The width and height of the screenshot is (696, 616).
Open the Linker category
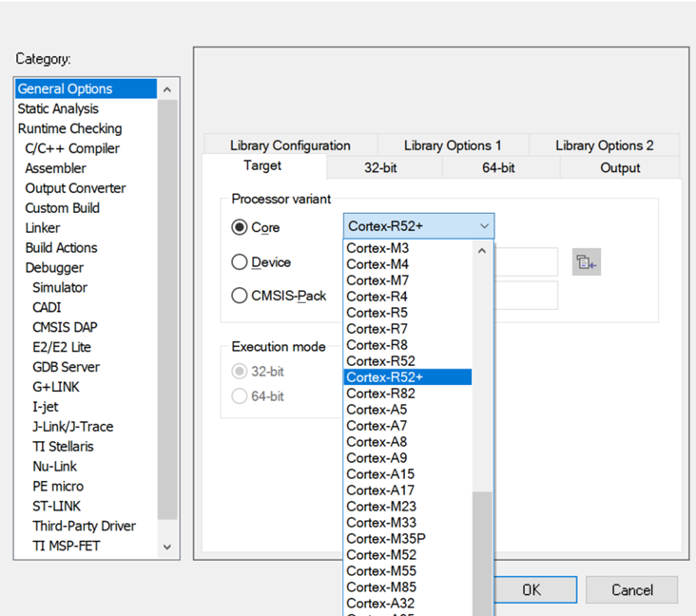click(43, 228)
